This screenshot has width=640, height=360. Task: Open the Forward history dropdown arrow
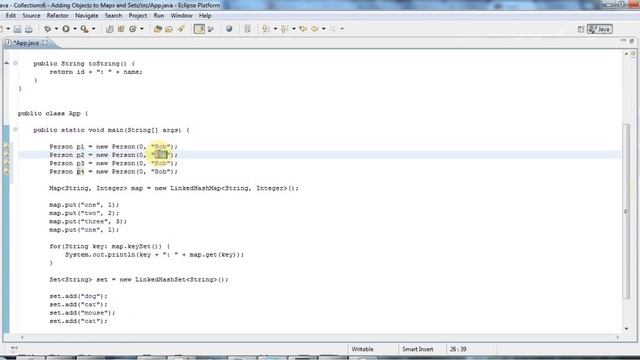pos(342,29)
